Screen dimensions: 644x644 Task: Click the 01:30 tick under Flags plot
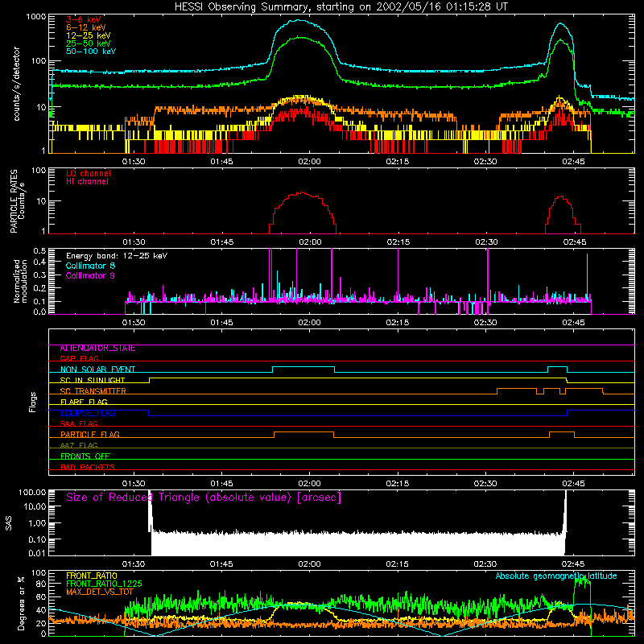[x=134, y=484]
